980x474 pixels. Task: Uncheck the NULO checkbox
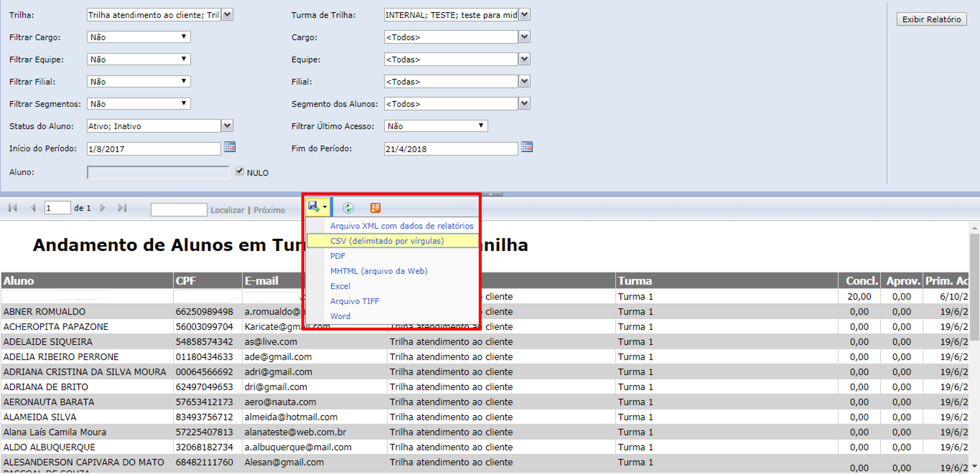[240, 171]
